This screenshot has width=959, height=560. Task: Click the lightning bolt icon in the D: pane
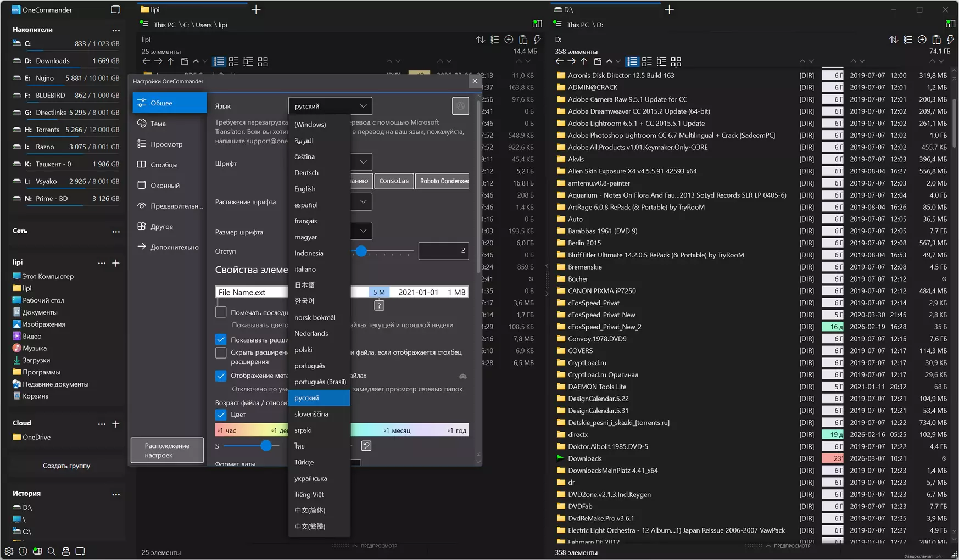(x=951, y=40)
